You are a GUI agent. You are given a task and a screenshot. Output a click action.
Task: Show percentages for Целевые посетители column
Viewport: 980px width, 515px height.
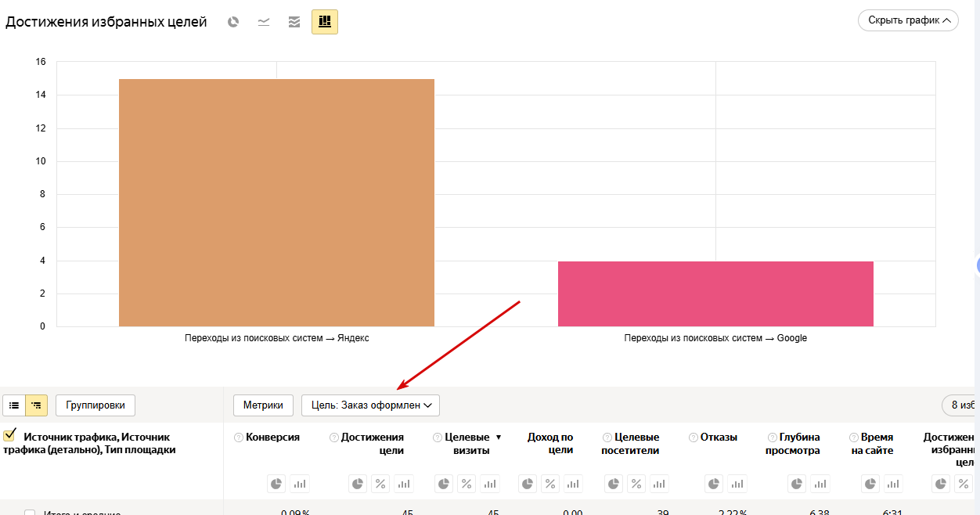coord(636,484)
